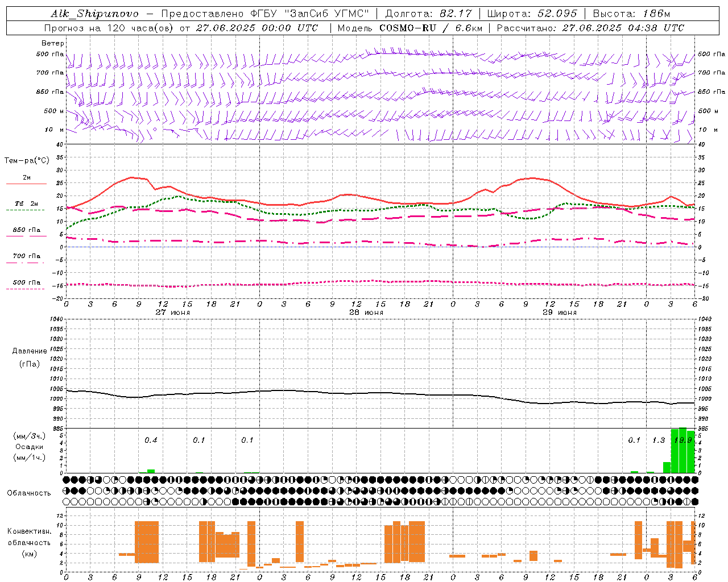The width and height of the screenshot is (728, 582).
Task: Select the provider text ФГБУ "ЗапСиб УГМС"
Action: click(x=309, y=14)
